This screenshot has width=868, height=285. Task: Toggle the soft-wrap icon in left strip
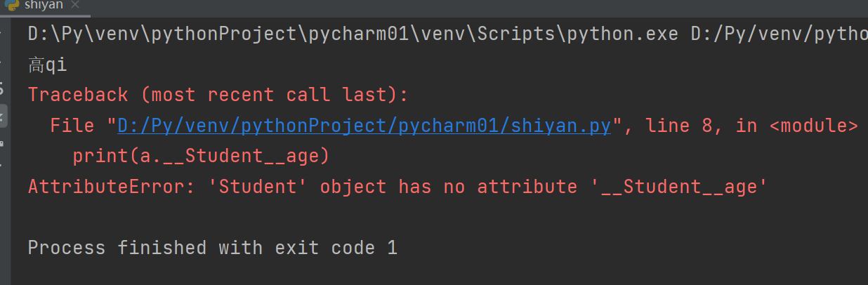click(2, 89)
